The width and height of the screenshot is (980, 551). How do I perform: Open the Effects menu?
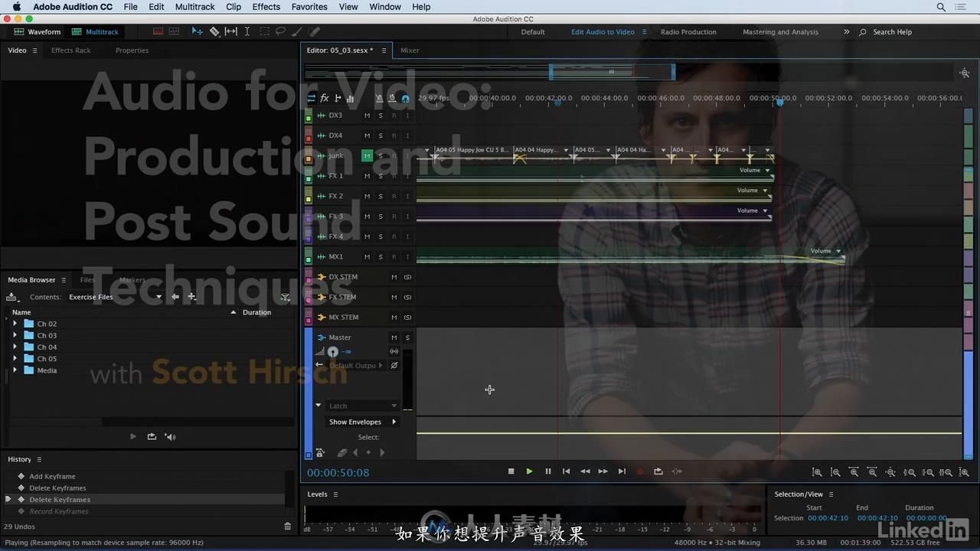pyautogui.click(x=266, y=7)
